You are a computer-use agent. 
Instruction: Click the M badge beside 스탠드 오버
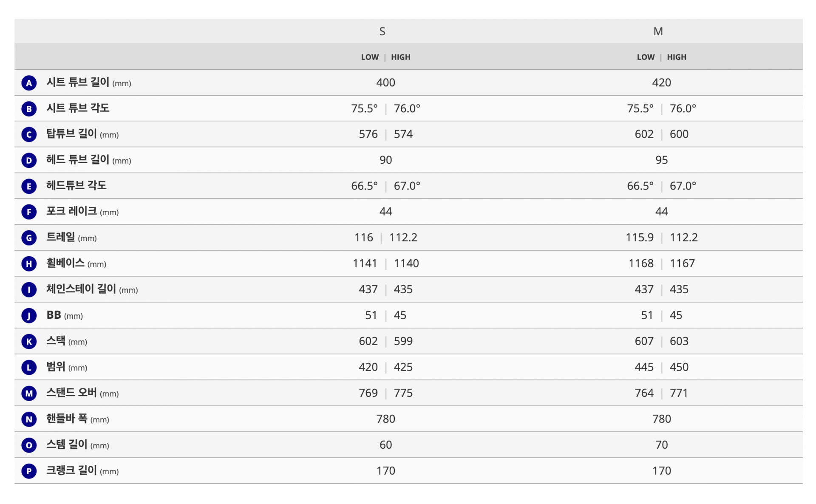29,394
